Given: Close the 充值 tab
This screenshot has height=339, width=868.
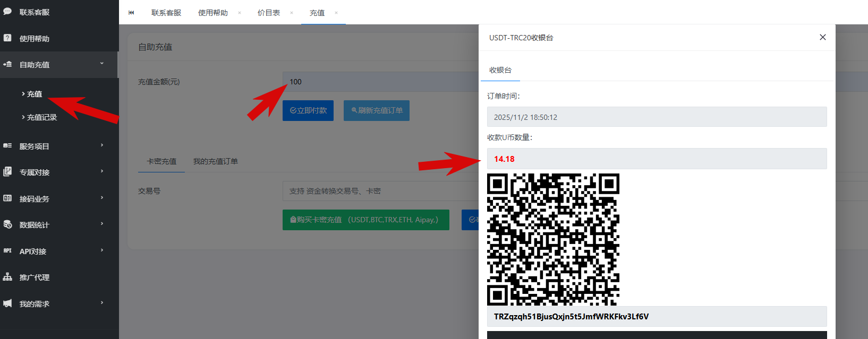Looking at the screenshot, I should (336, 13).
